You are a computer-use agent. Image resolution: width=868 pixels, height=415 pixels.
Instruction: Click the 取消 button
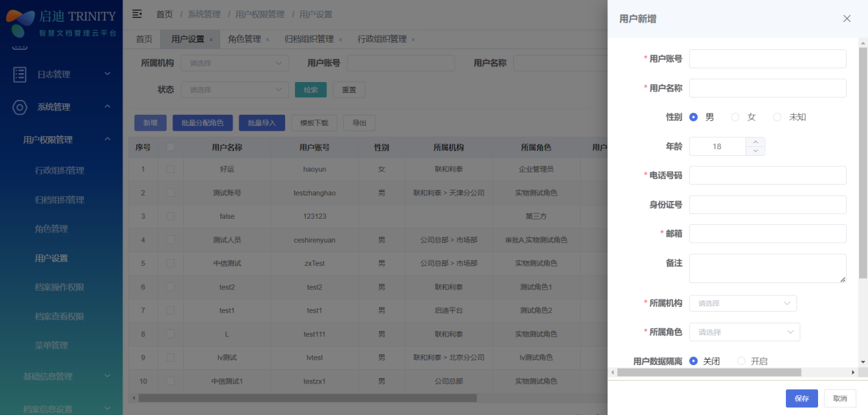[840, 399]
